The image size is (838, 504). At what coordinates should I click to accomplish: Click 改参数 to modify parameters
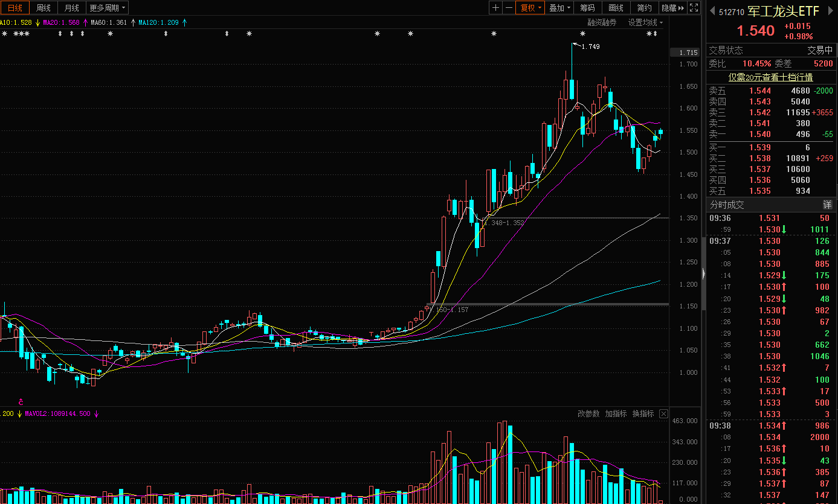click(x=588, y=413)
